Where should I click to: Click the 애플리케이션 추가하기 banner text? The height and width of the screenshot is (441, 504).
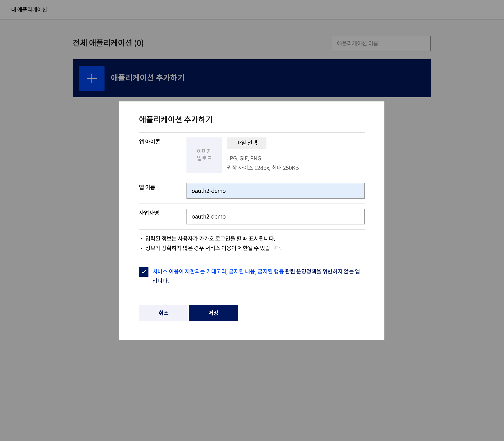click(x=147, y=78)
